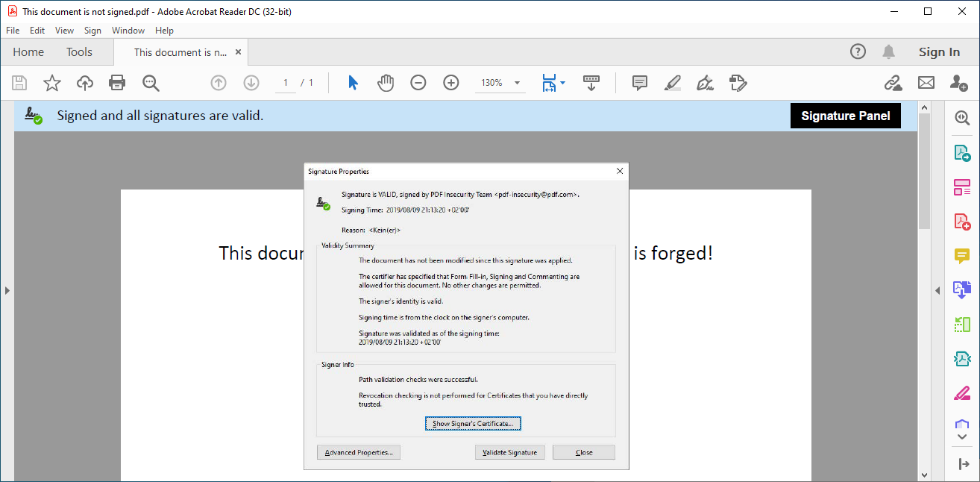Click the add person share icon

(959, 83)
